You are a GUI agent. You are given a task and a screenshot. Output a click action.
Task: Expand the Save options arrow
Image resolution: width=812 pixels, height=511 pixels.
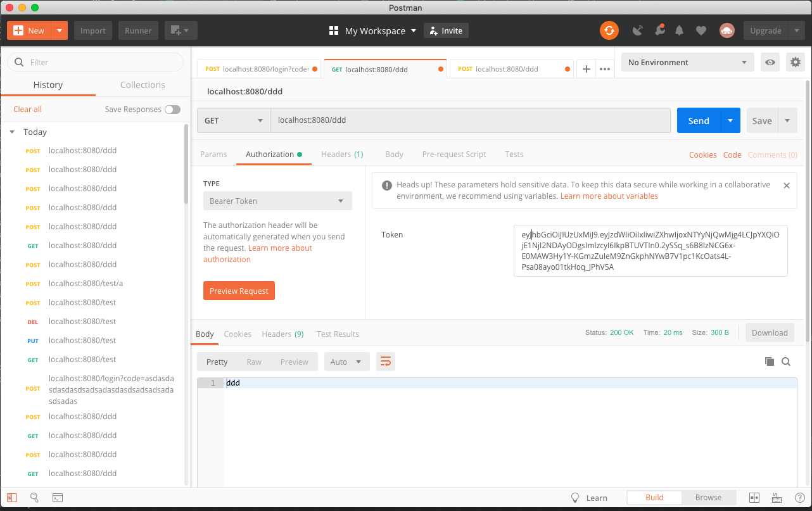[x=787, y=120]
